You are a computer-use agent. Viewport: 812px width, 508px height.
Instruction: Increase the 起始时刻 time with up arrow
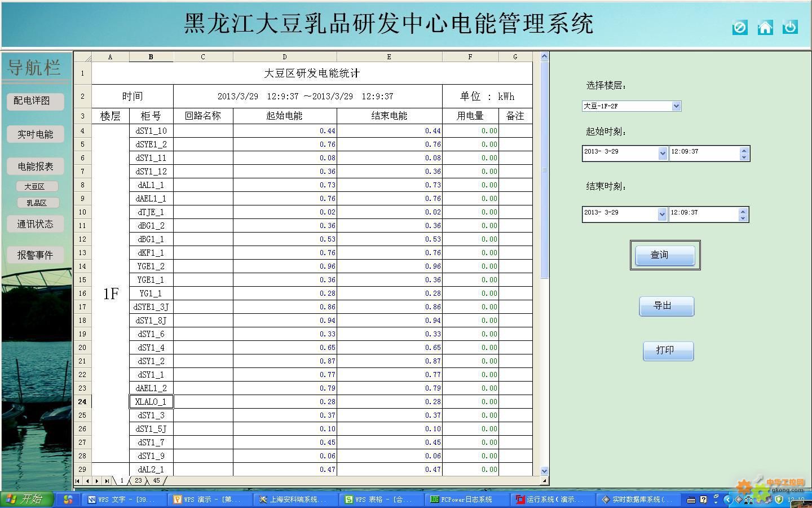[744, 150]
